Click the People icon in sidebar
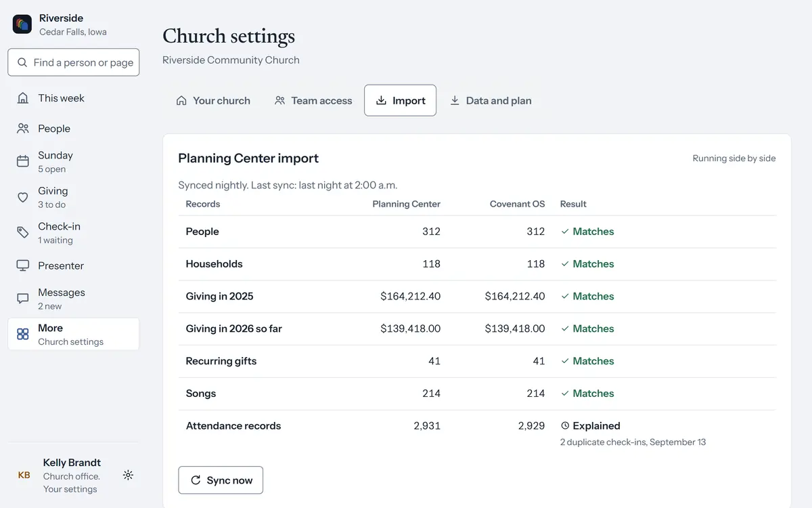 [23, 129]
